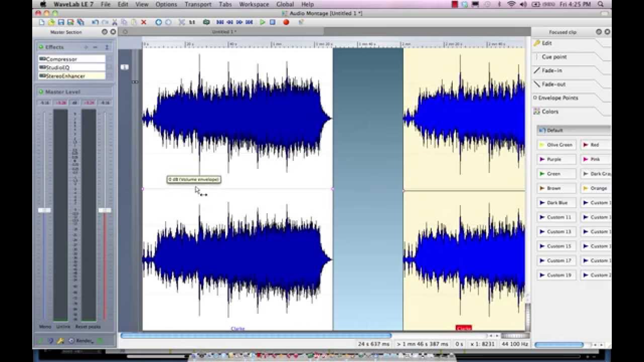The width and height of the screenshot is (644, 362).
Task: Toggle the checkbox next to StereoEnhancer
Action: 109,76
